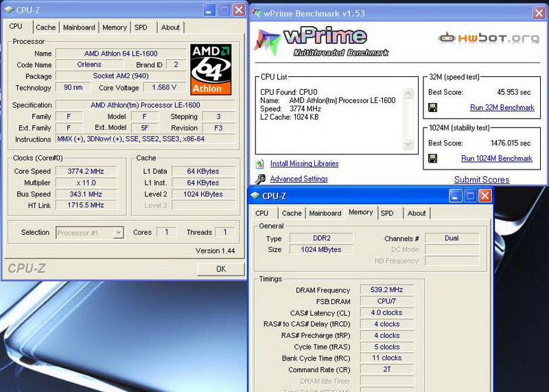Click the 1024M Best Score 1476.015 sec
This screenshot has width=549, height=392.
point(511,143)
